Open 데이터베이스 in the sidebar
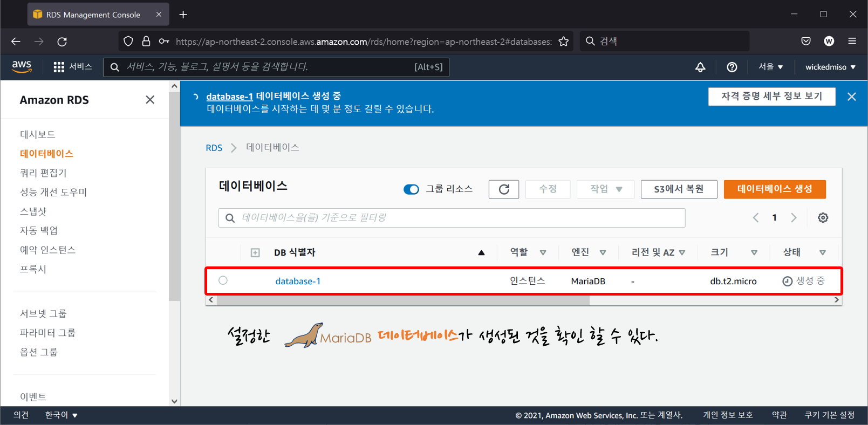 (46, 154)
